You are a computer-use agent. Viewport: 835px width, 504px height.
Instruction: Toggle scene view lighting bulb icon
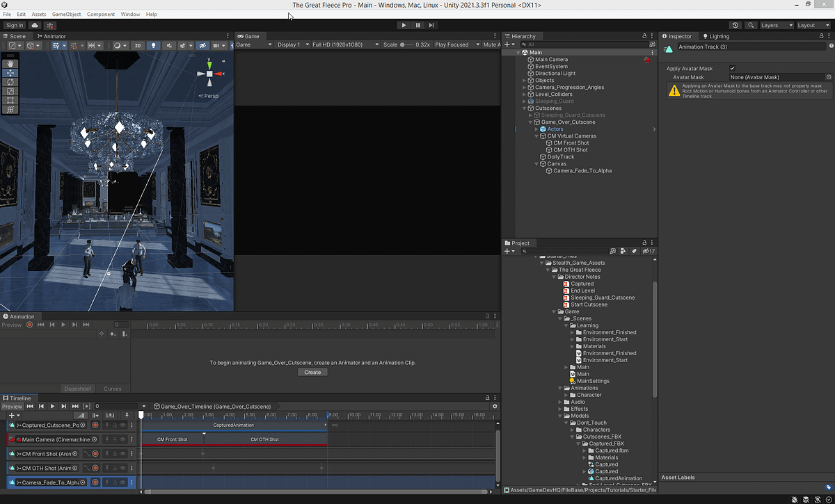(x=154, y=45)
